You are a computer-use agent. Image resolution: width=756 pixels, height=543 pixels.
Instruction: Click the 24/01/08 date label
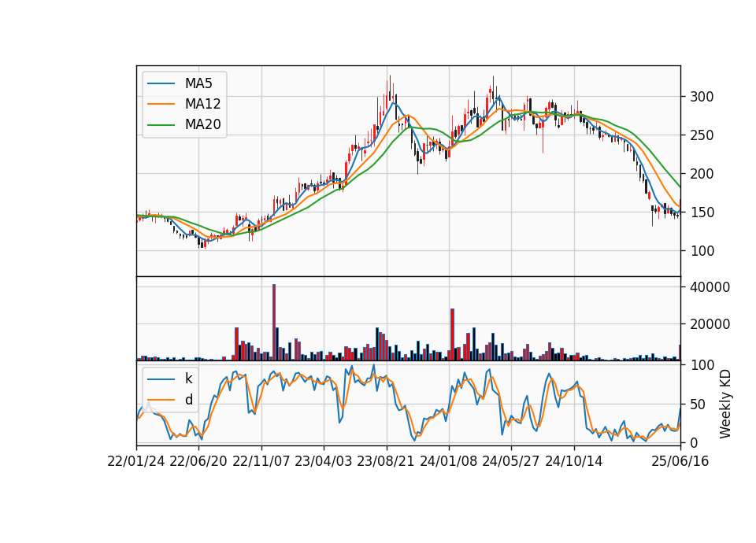[448, 461]
